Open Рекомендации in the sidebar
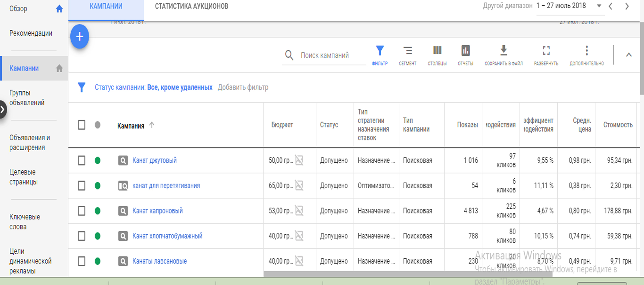The image size is (644, 285). point(31,33)
